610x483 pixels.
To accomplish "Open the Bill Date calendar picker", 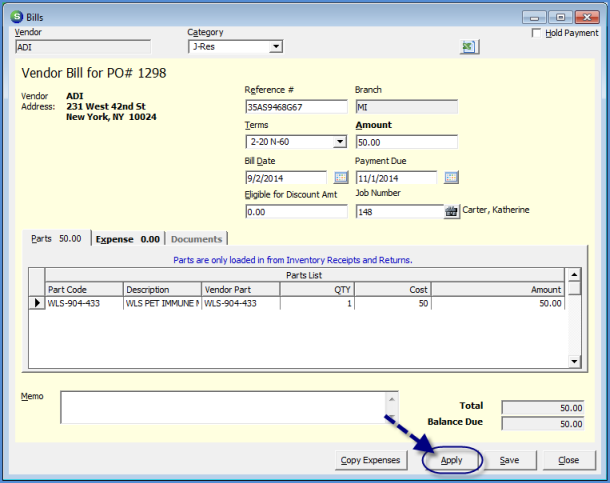I will click(x=341, y=177).
